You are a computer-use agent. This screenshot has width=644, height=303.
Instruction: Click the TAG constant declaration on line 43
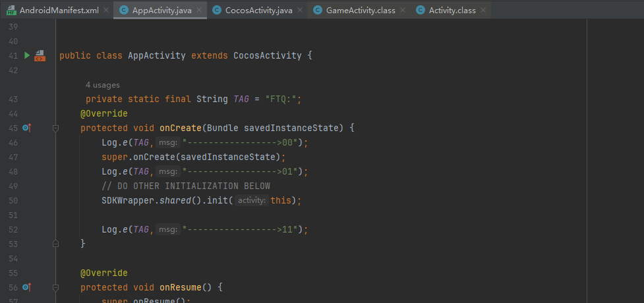click(x=241, y=99)
